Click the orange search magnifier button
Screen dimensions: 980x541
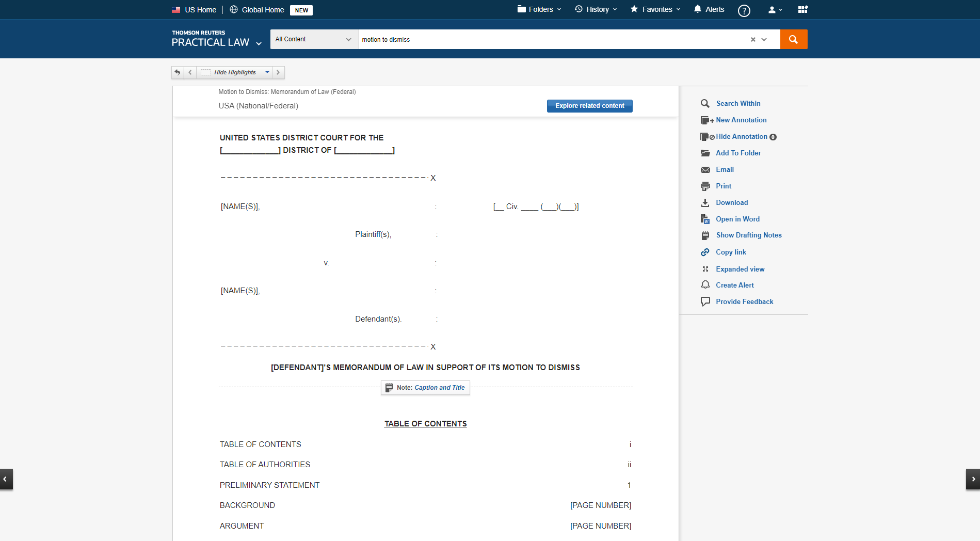click(x=793, y=39)
